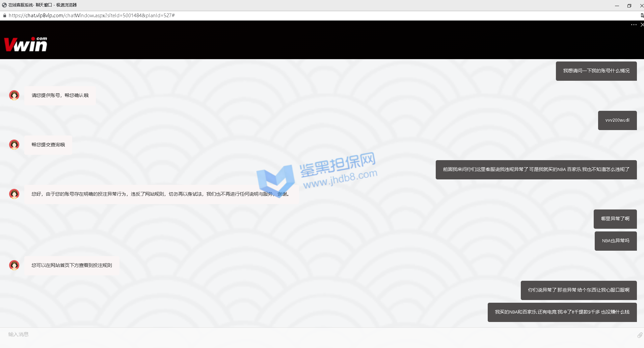Image resolution: width=644 pixels, height=348 pixels.
Task: Close the chat panel with the header X
Action: [642, 25]
